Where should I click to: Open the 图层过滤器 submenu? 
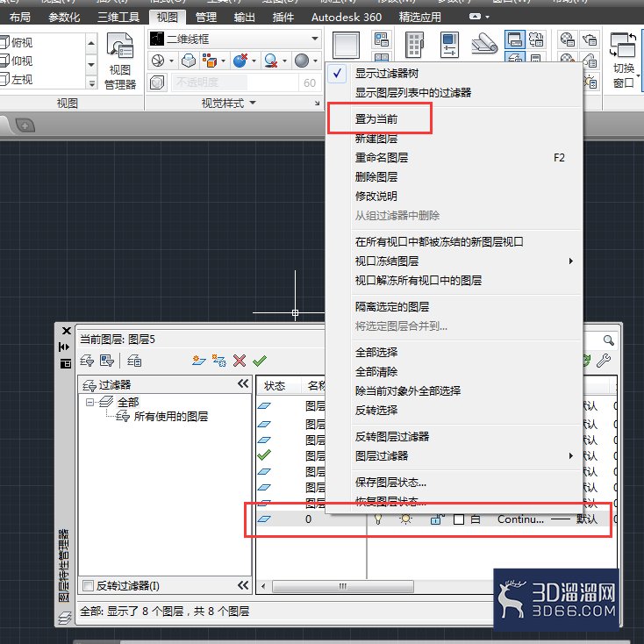(454, 456)
